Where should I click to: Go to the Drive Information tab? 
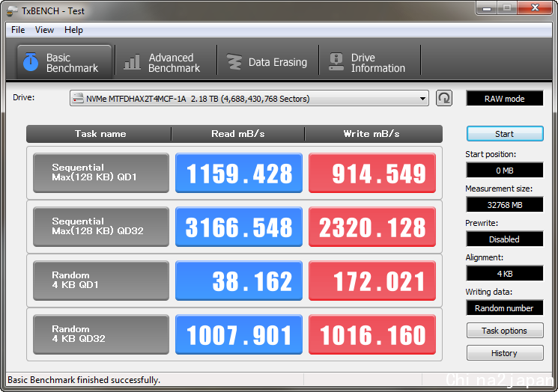tap(369, 62)
